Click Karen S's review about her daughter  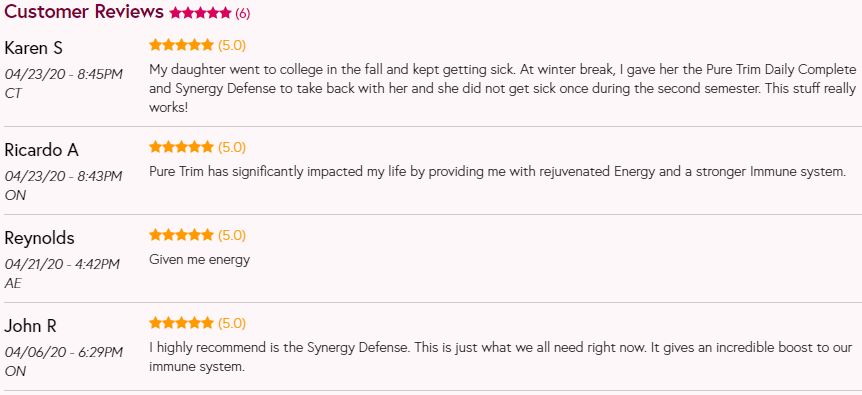coord(502,88)
